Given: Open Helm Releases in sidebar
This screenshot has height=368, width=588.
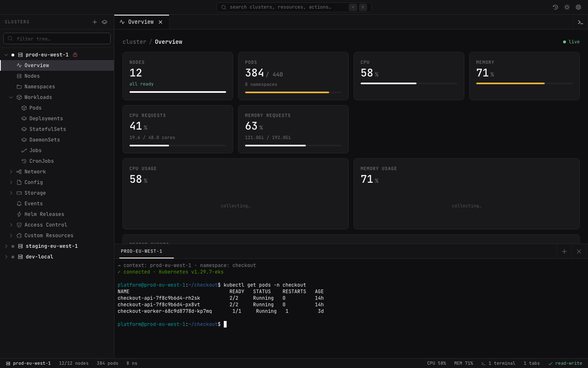Looking at the screenshot, I should (x=57, y=214).
